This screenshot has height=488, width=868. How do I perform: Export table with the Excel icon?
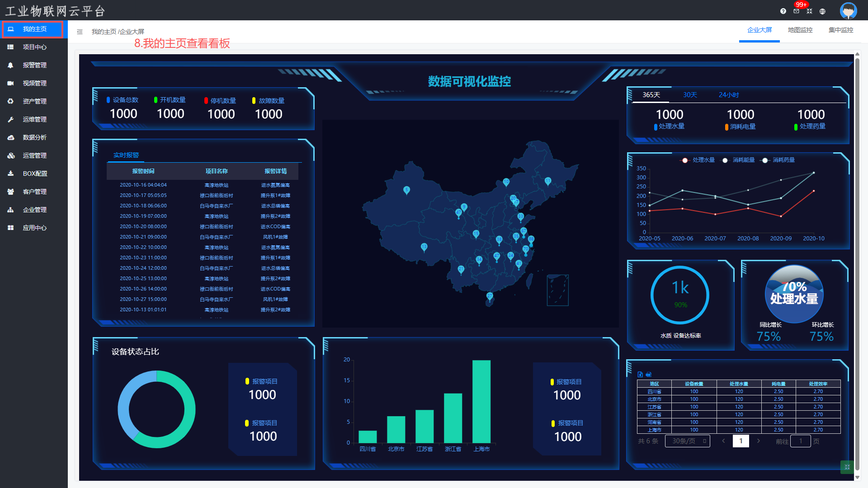click(640, 375)
